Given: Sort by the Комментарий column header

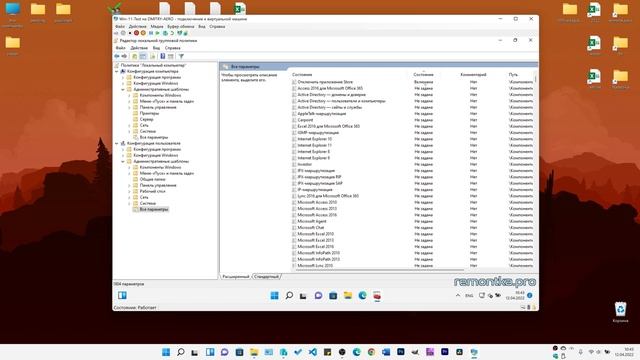Looking at the screenshot, I should point(473,75).
